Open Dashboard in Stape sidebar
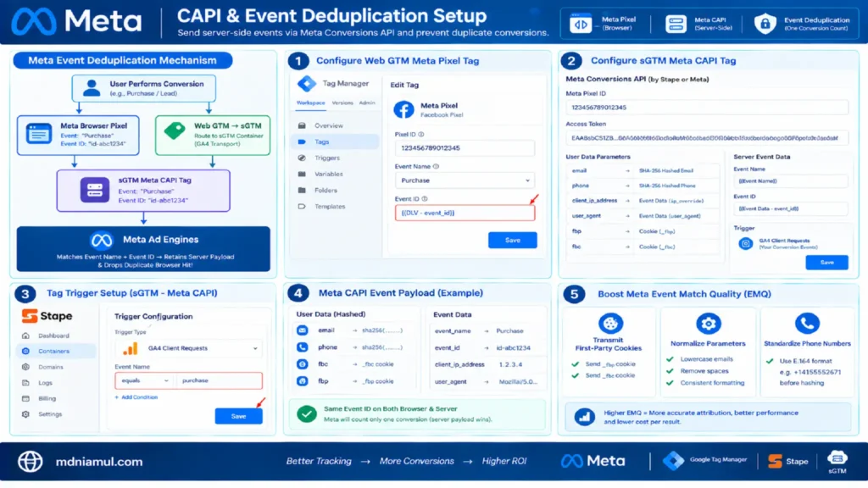Viewport: 868px width, 488px height. [56, 335]
